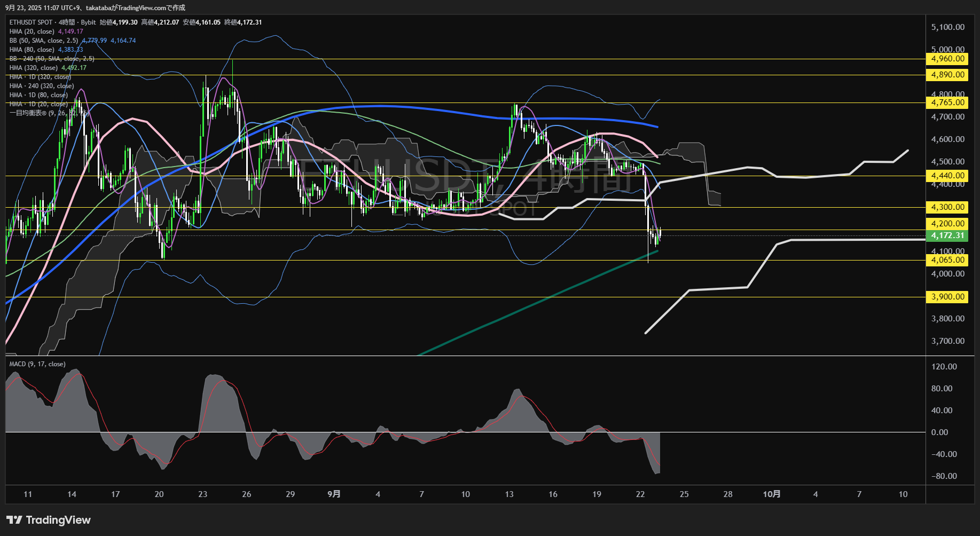Click the 高値 4,212.07 high value
This screenshot has height=536, width=980.
[160, 22]
